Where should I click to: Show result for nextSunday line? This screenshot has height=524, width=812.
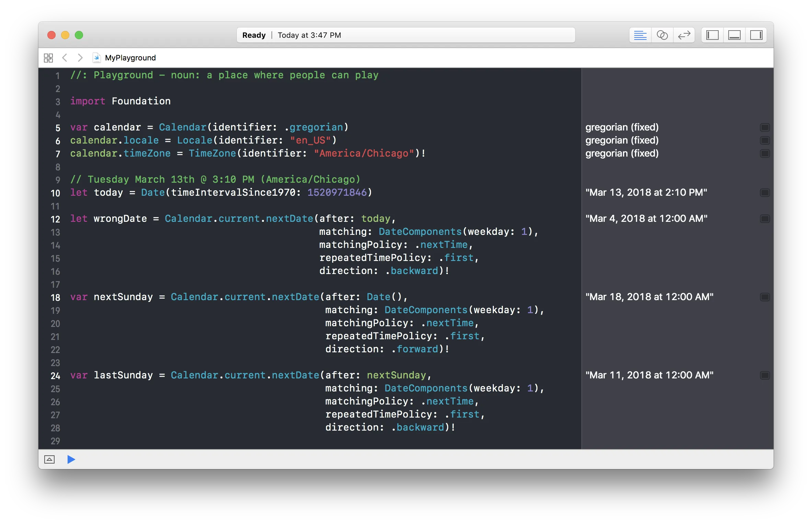point(765,297)
